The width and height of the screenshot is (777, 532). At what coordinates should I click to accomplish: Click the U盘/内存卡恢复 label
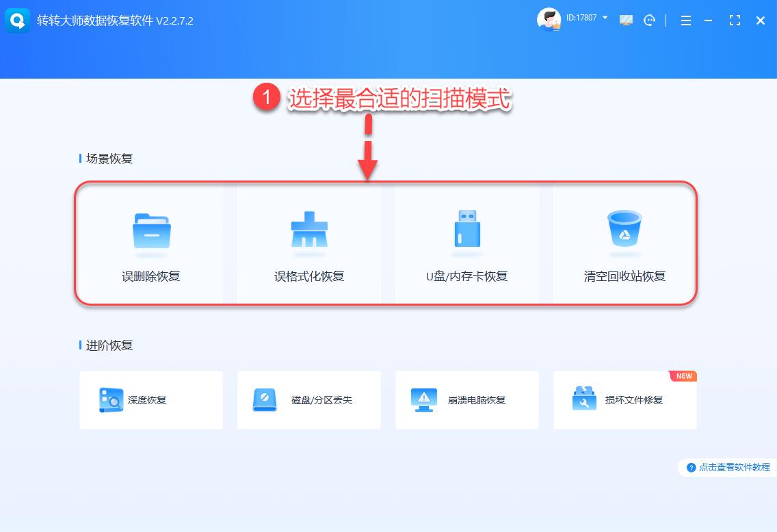[466, 276]
